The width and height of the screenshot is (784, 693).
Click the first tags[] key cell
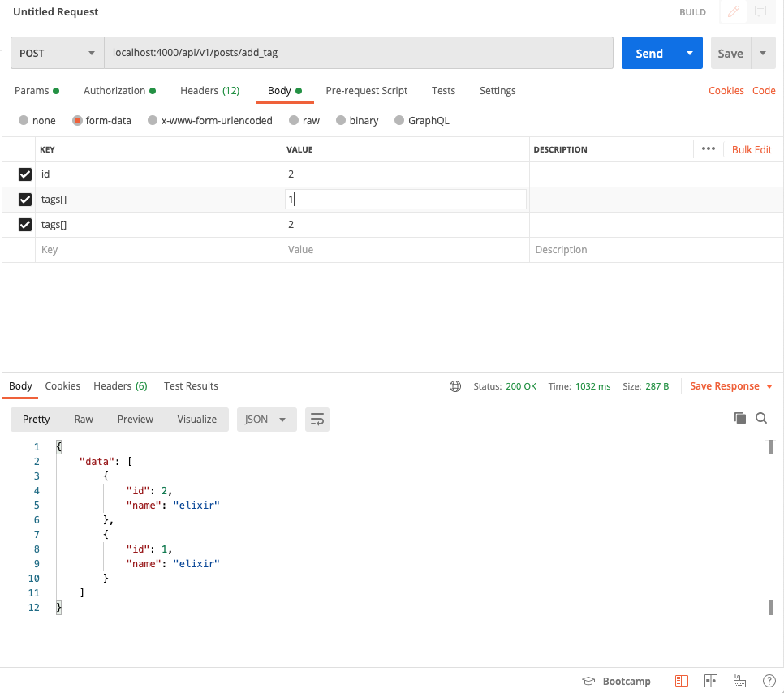[158, 200]
